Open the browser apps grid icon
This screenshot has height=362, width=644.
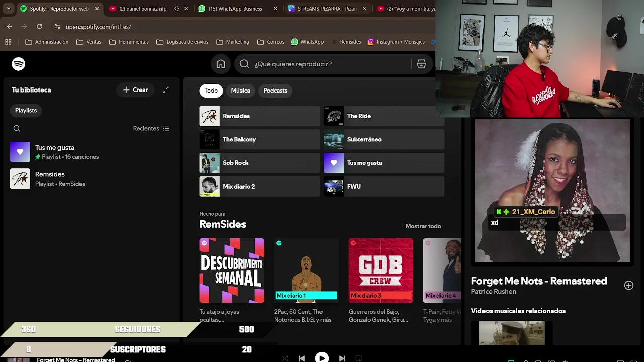click(x=8, y=42)
